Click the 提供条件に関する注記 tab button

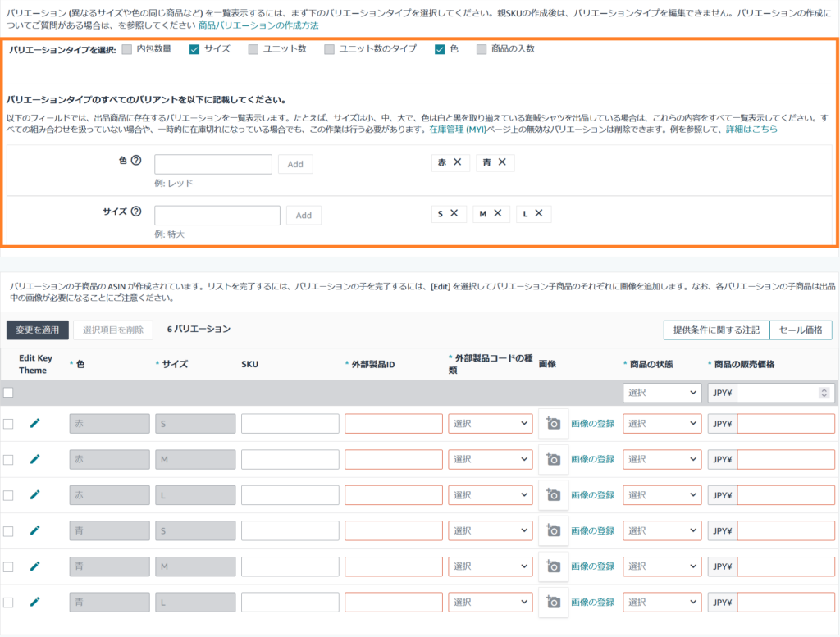[716, 330]
